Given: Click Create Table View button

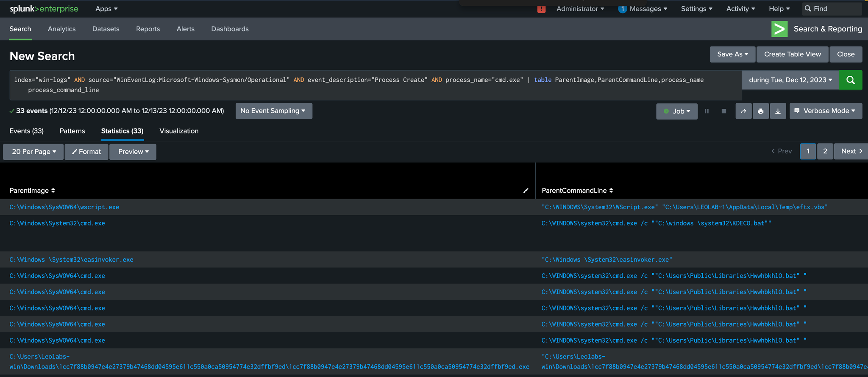Looking at the screenshot, I should coord(793,54).
